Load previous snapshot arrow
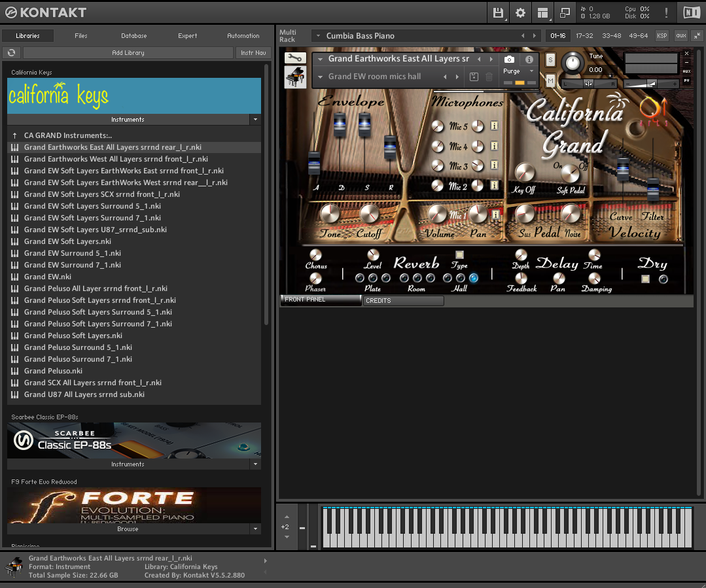 tap(445, 77)
